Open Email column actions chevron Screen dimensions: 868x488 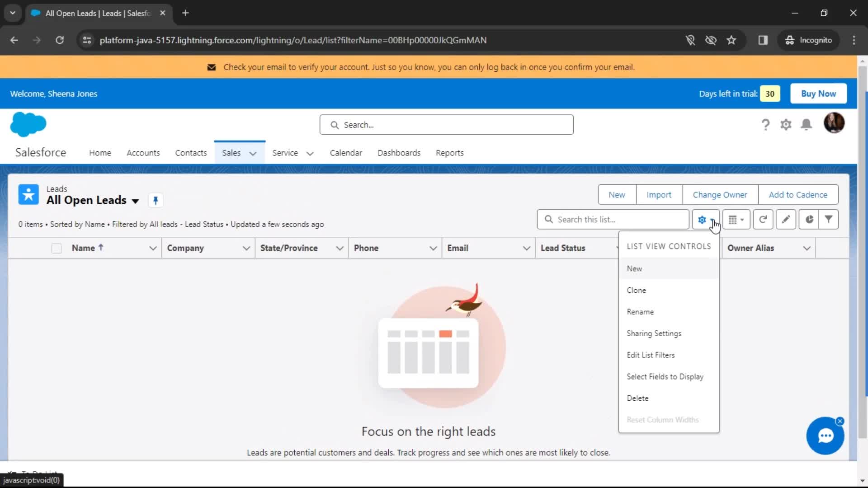[x=527, y=248]
